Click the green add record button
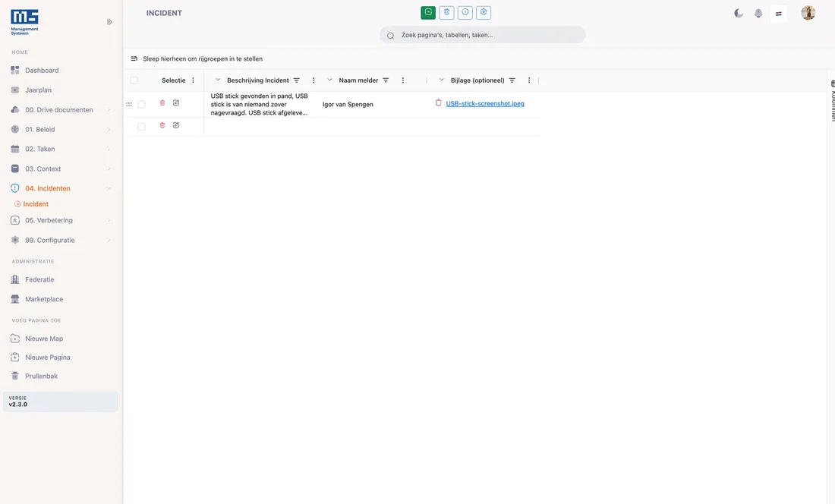This screenshot has height=504, width=835. [x=428, y=12]
